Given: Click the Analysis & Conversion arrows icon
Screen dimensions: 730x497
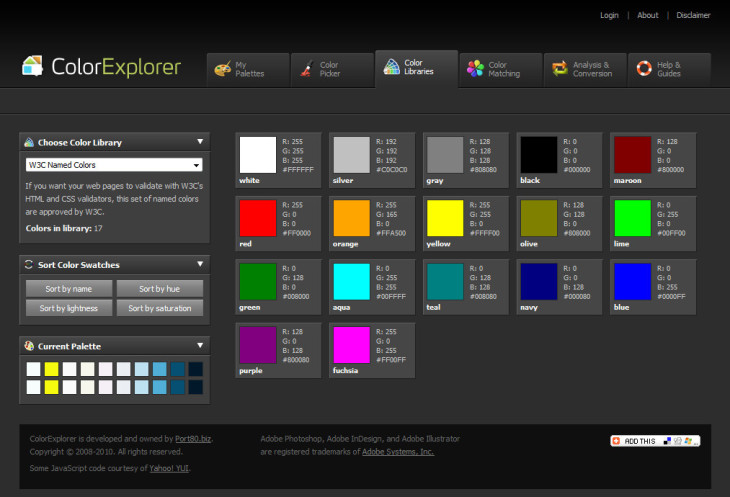Looking at the screenshot, I should coord(559,69).
